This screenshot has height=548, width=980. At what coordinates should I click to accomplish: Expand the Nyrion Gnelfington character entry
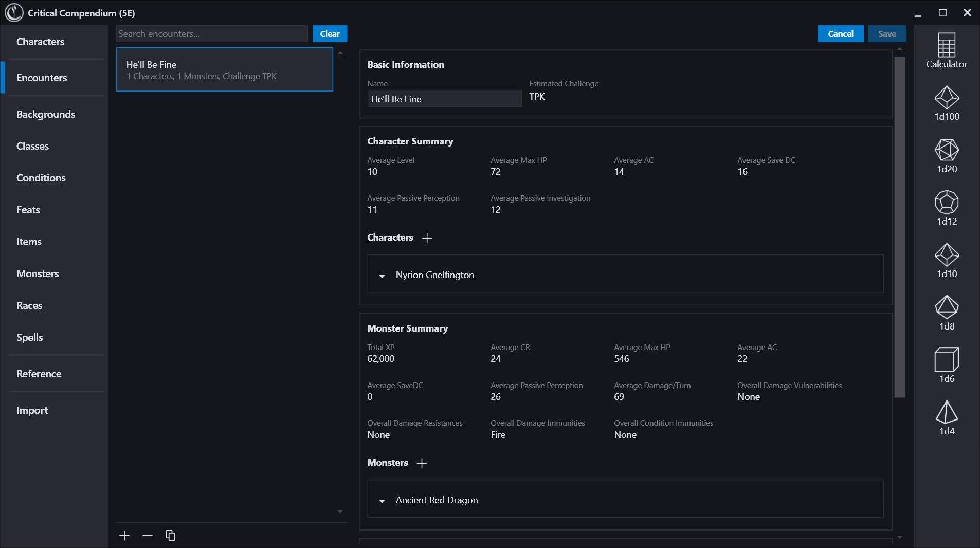pyautogui.click(x=382, y=276)
